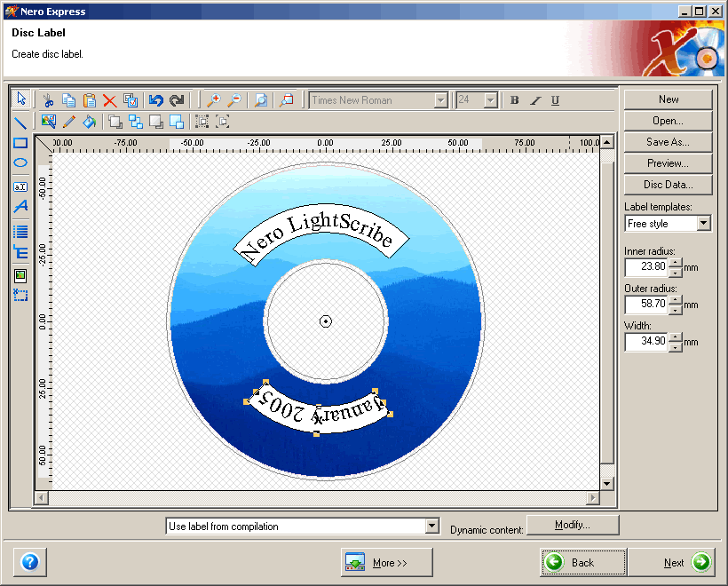The image size is (728, 586).
Task: Click the Preview button
Action: pyautogui.click(x=668, y=162)
